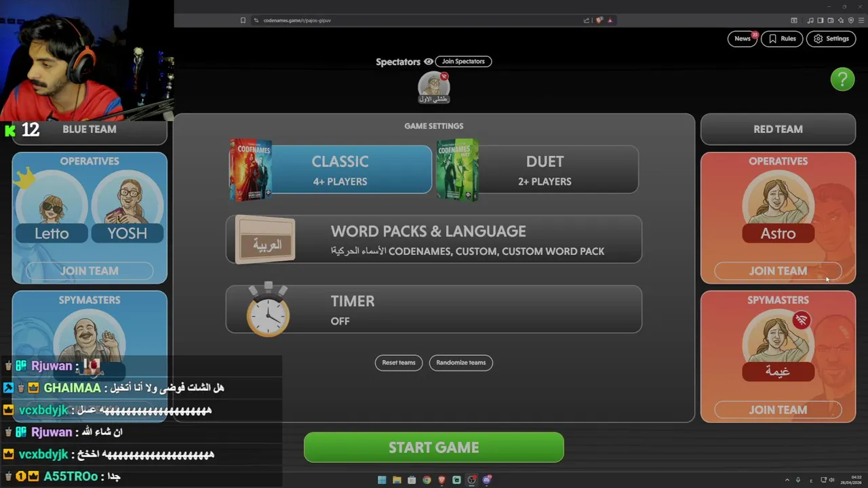Screen dimensions: 868x488
Task: Select the YOSH player avatar
Action: [127, 207]
